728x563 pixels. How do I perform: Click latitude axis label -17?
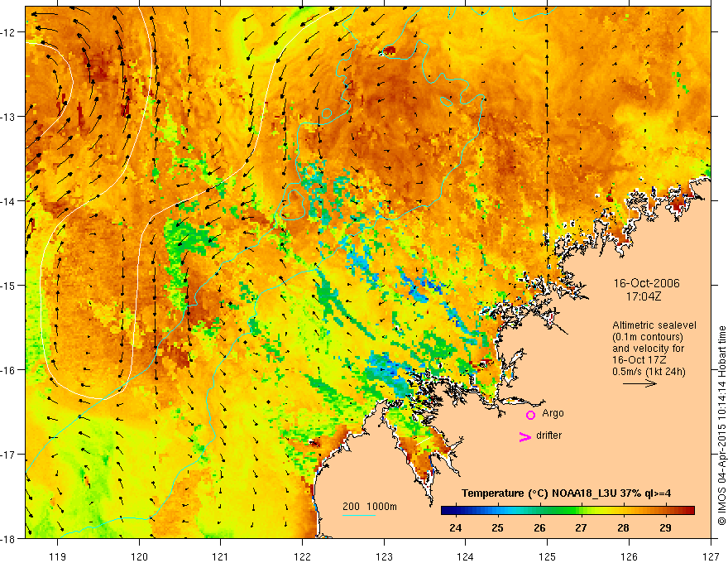click(9, 455)
